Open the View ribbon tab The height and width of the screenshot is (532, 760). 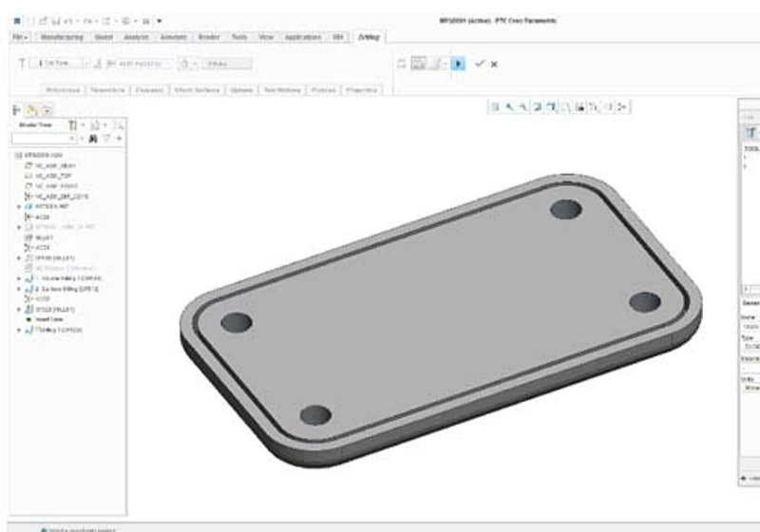pyautogui.click(x=266, y=37)
